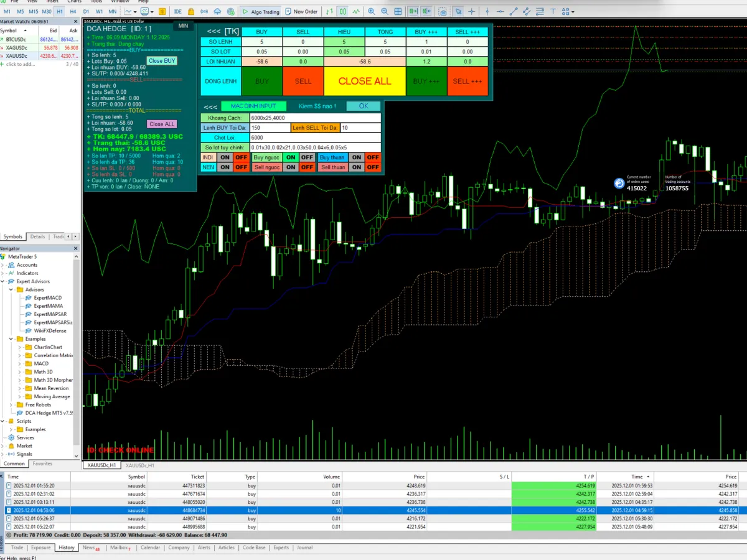Select the crosshair cursor tool
The image size is (747, 560).
coord(472,11)
